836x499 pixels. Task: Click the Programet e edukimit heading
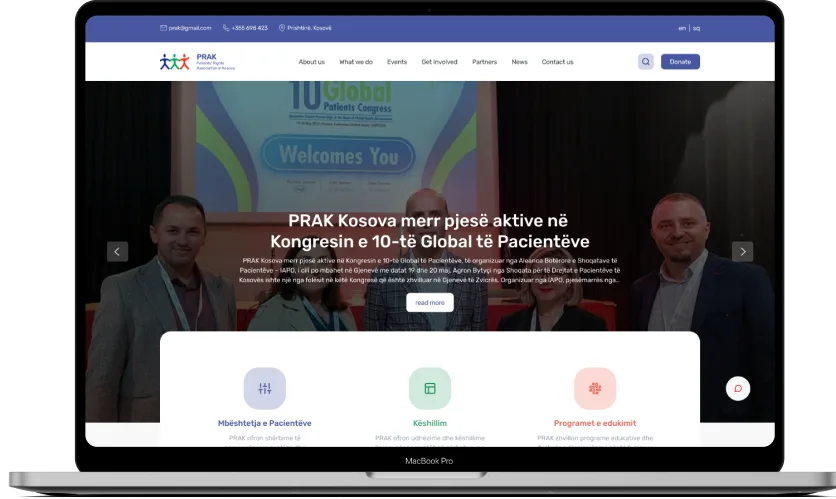click(595, 423)
